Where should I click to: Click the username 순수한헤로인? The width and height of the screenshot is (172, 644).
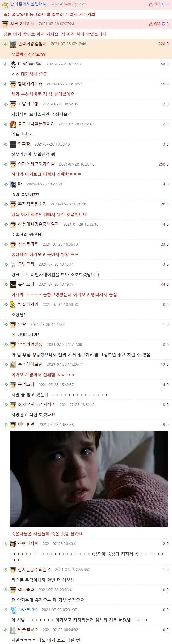tap(30, 364)
